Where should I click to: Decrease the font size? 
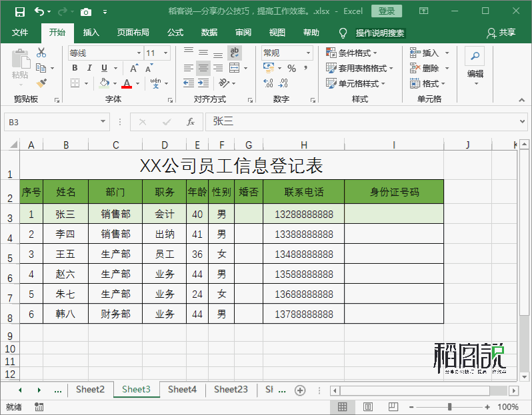(x=149, y=68)
